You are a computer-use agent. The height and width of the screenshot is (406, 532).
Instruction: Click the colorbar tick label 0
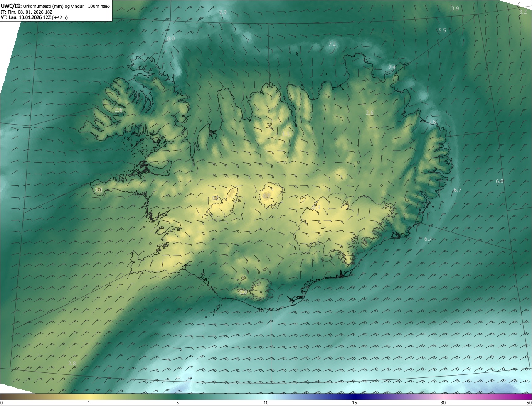click(2, 403)
